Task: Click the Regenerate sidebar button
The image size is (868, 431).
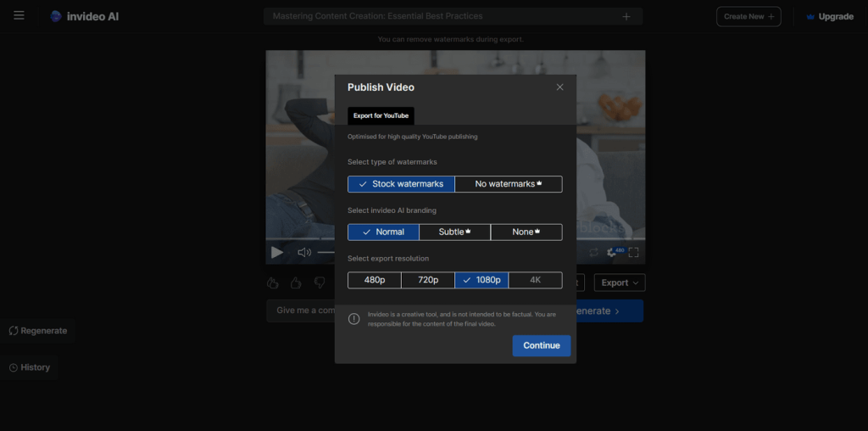Action: (x=37, y=331)
